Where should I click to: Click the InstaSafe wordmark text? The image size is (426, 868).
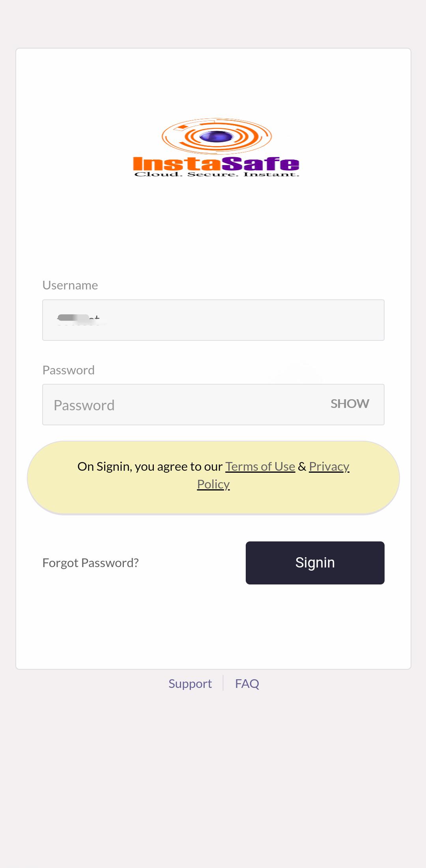click(x=216, y=163)
